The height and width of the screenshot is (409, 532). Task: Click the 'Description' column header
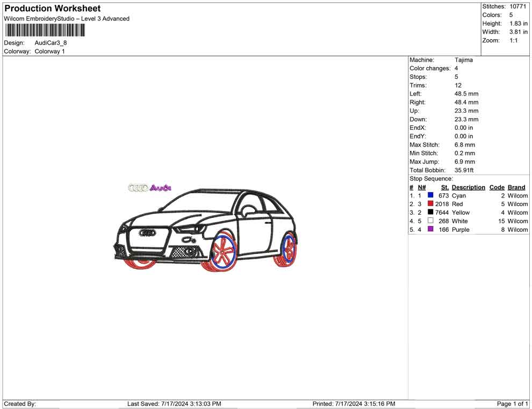click(469, 187)
